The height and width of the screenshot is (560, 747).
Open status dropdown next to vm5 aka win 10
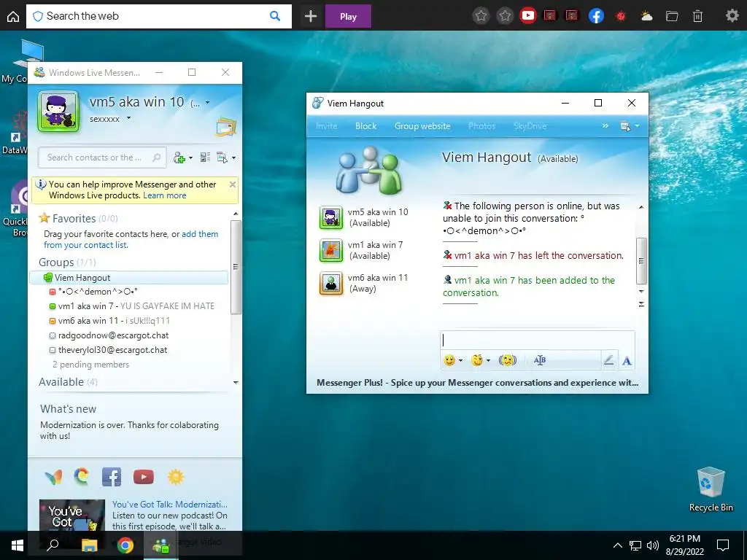pyautogui.click(x=207, y=102)
